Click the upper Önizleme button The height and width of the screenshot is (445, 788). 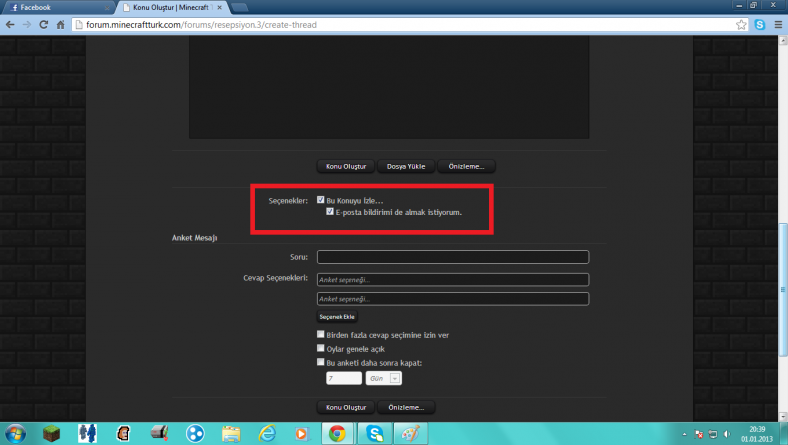(x=466, y=166)
